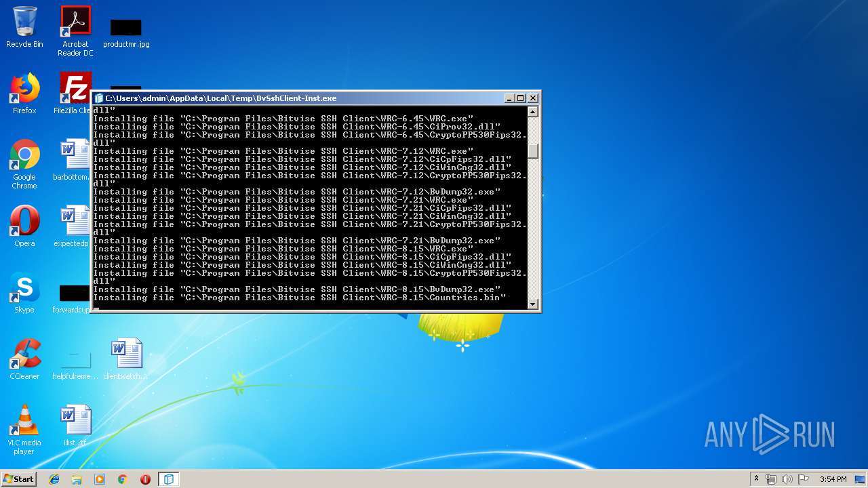868x488 pixels.
Task: Minimize the BvSshClient-Inst.exe console window
Action: point(509,98)
